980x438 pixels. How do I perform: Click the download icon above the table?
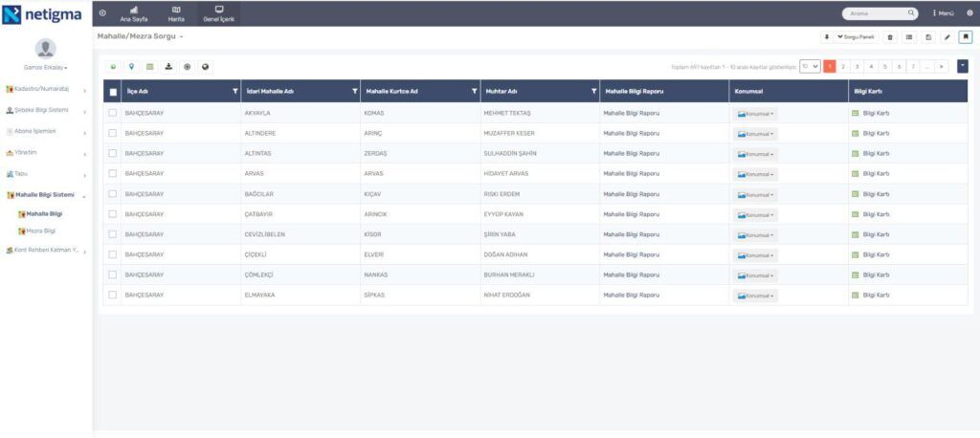pyautogui.click(x=168, y=66)
